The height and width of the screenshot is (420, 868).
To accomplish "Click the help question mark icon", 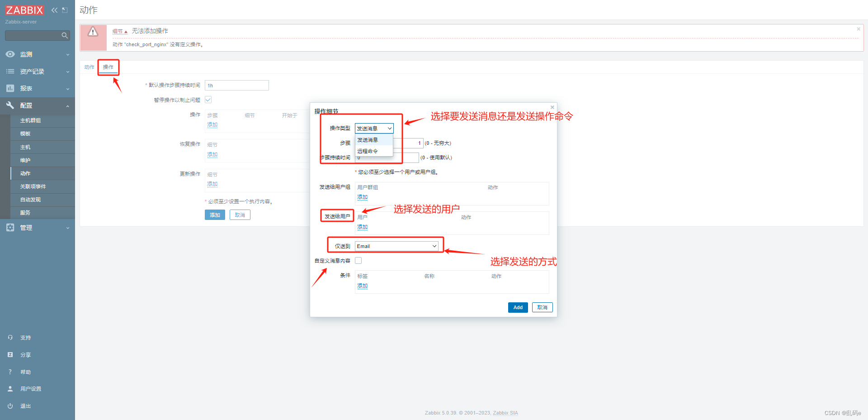I will pyautogui.click(x=10, y=372).
